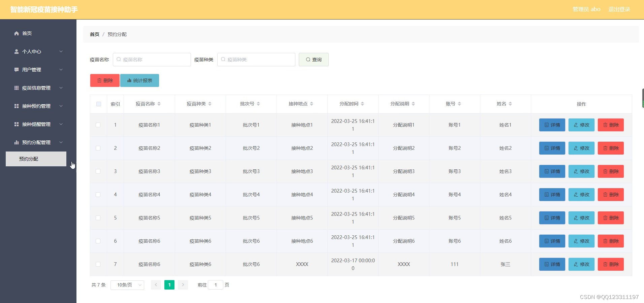Image resolution: width=644 pixels, height=303 pixels.
Task: Sort the table by the 疫苗种类 column arrows
Action: 210,104
